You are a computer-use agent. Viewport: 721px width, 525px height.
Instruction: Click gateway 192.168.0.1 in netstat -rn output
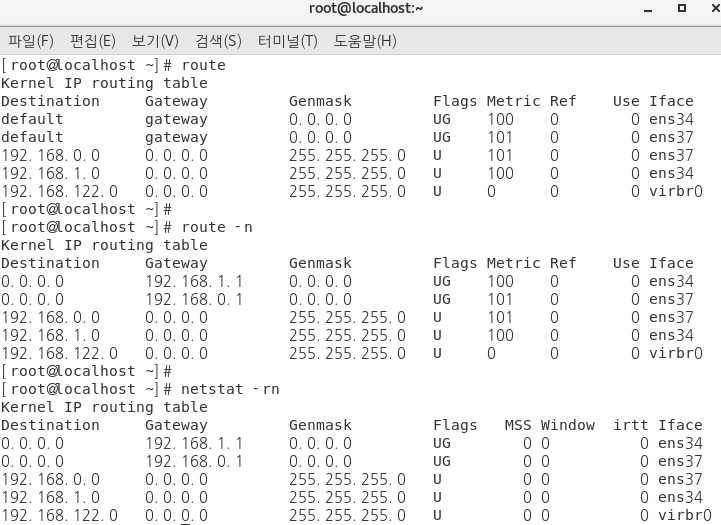coord(194,461)
